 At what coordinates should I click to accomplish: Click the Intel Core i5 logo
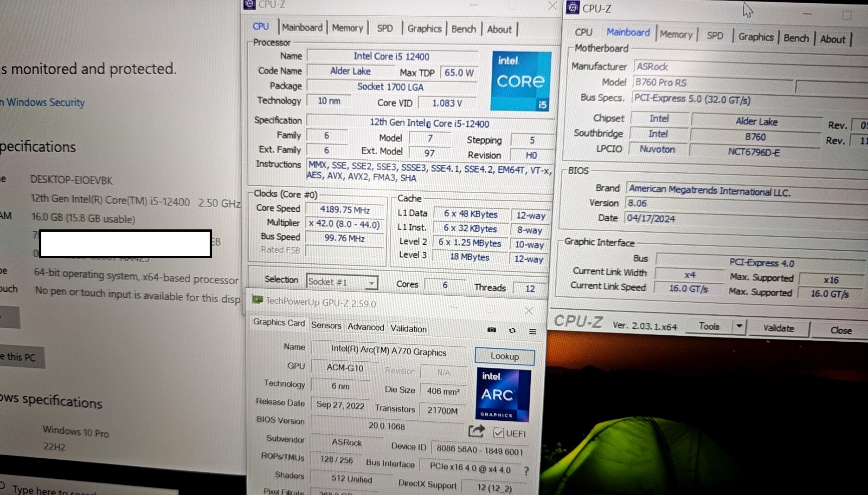pyautogui.click(x=521, y=81)
